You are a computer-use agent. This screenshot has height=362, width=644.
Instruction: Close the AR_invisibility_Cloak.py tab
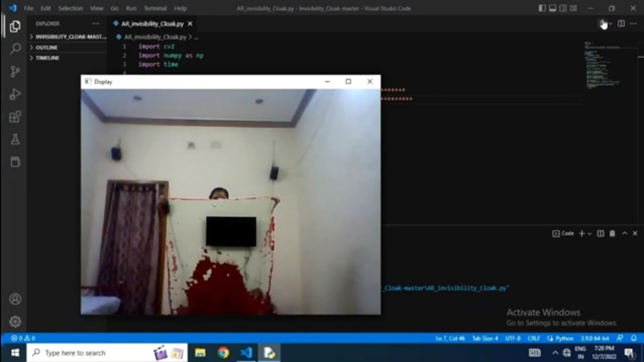[190, 24]
